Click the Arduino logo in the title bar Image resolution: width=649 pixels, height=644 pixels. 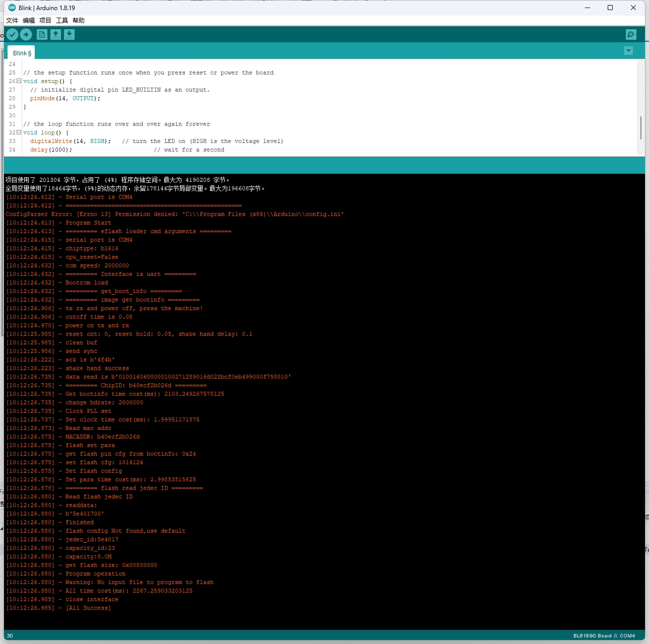pos(12,8)
